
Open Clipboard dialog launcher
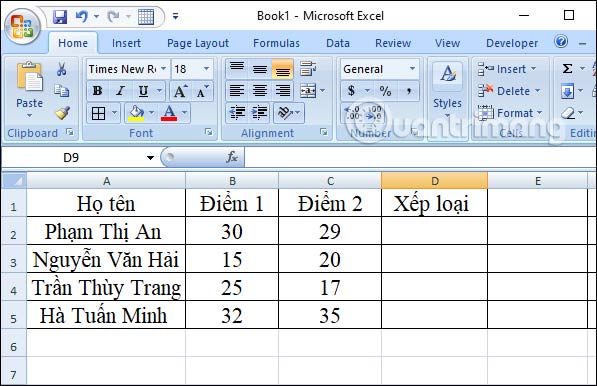pos(70,132)
